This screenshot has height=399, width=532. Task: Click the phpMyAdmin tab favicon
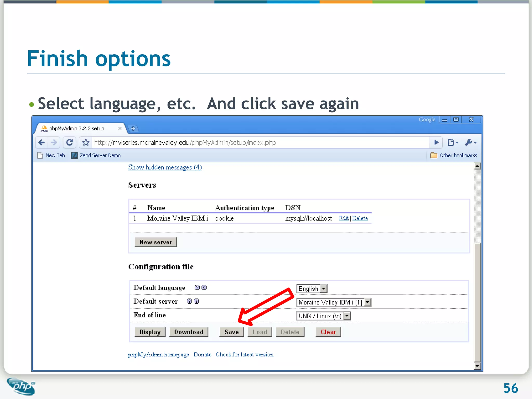pyautogui.click(x=44, y=128)
